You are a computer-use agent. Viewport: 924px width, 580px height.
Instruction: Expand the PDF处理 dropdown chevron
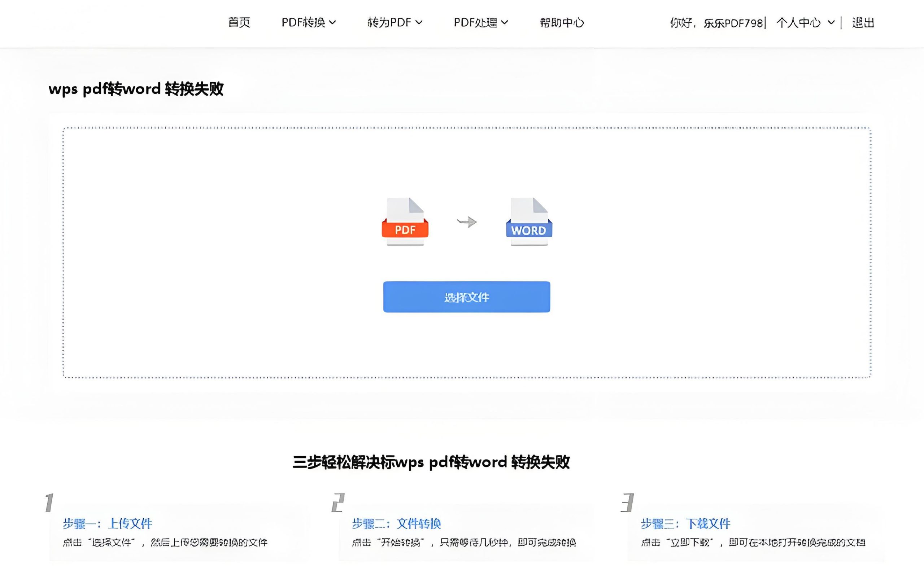[505, 23]
